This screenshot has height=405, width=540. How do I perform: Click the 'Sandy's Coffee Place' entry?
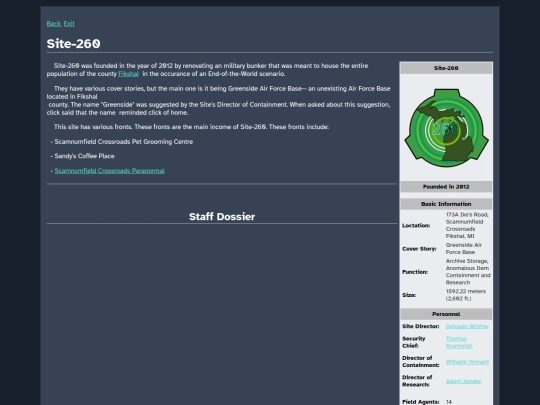[x=84, y=156]
